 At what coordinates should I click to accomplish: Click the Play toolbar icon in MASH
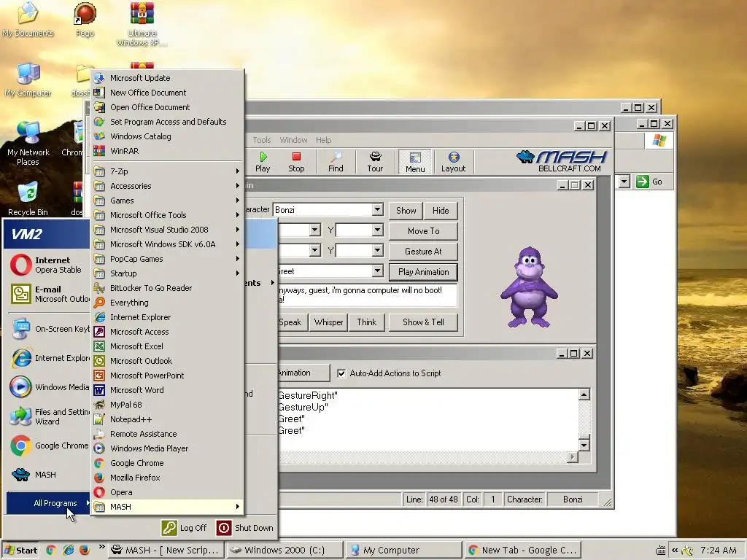click(x=263, y=162)
